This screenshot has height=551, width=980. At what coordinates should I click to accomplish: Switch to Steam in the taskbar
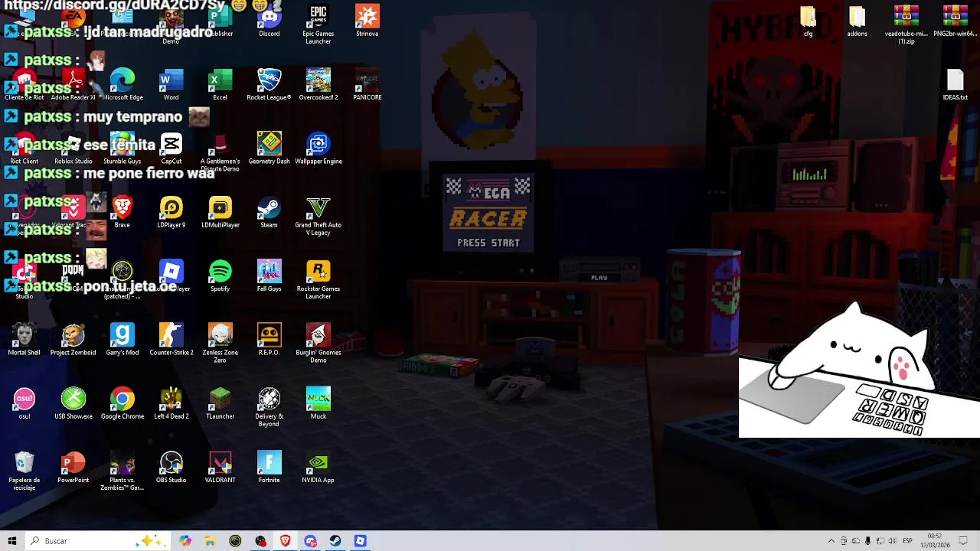[x=335, y=541]
